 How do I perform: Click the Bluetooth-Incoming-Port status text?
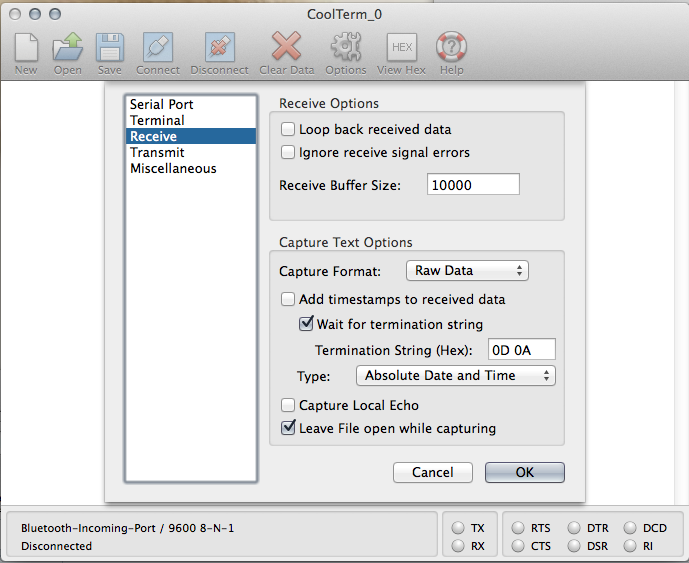point(127,528)
